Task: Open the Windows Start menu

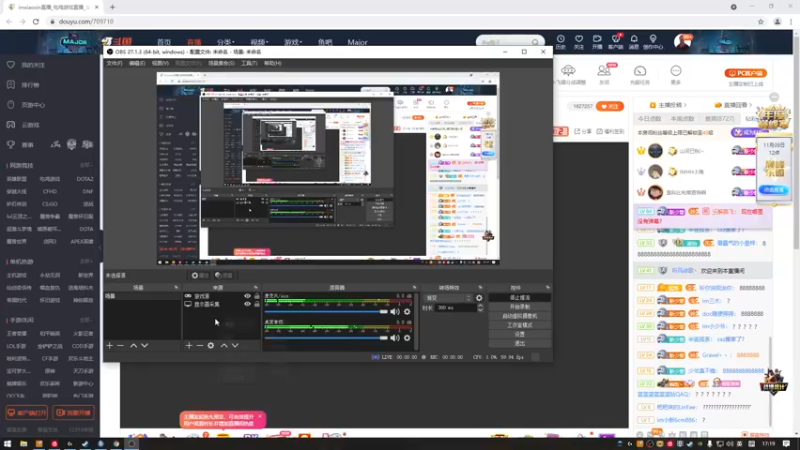Action: pos(7,444)
